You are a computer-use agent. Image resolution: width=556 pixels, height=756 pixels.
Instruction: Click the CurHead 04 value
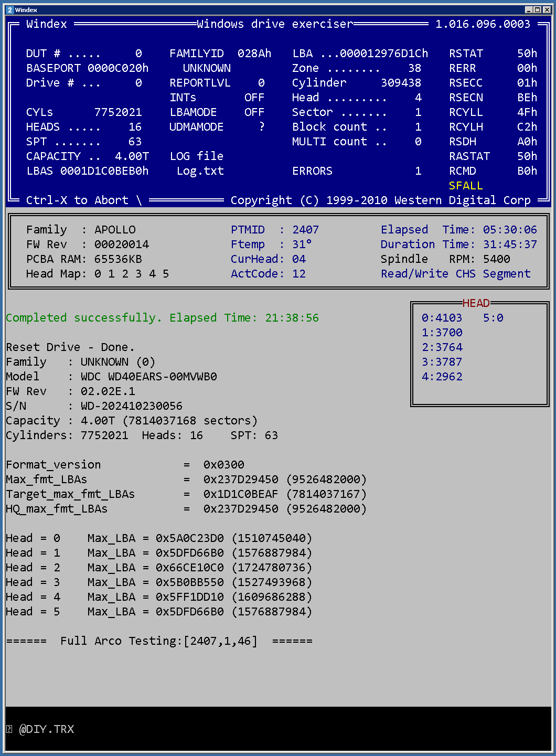coord(299,259)
